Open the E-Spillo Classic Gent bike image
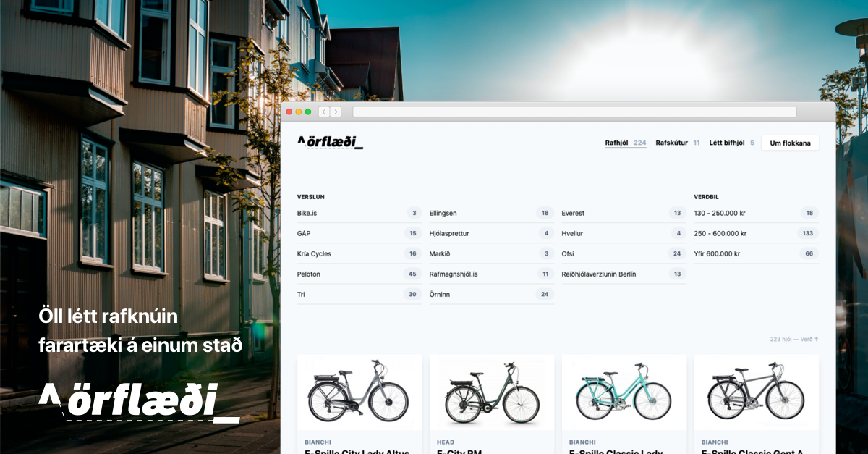Screen dimensions: 868x454 click(x=756, y=391)
